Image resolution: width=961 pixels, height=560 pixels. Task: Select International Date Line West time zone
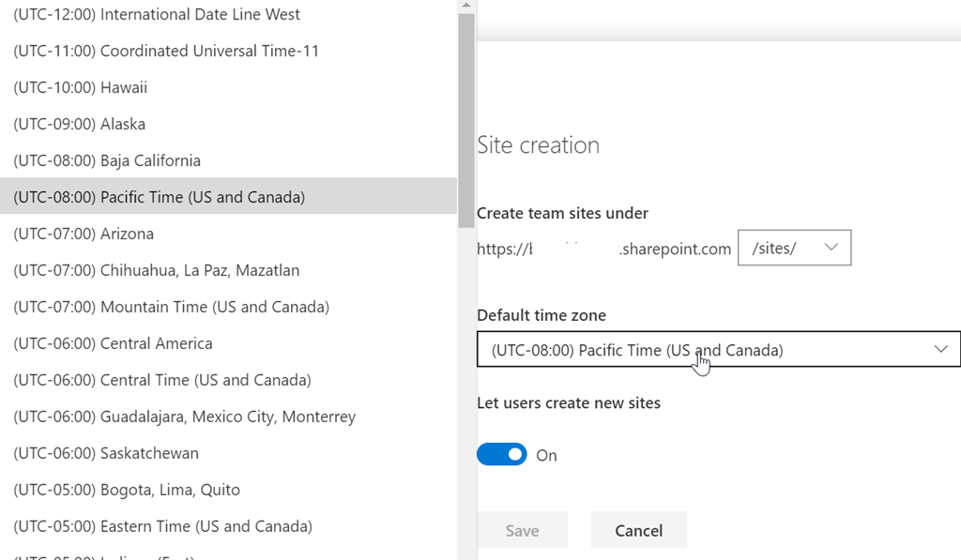coord(157,15)
